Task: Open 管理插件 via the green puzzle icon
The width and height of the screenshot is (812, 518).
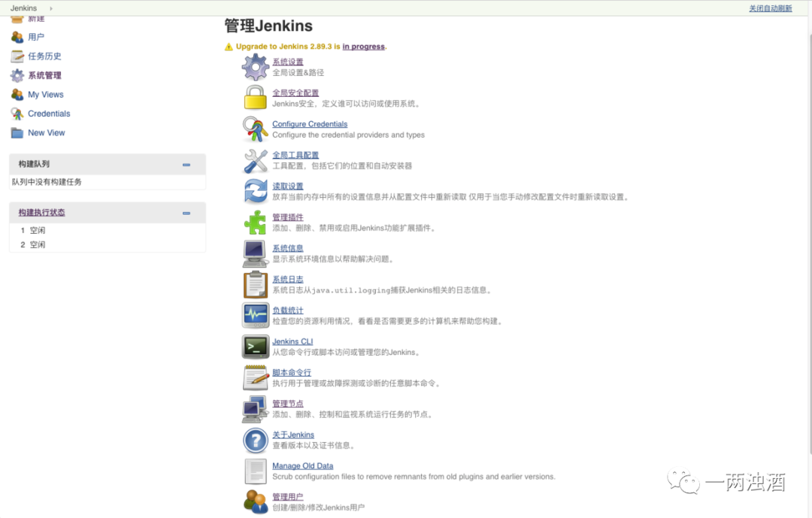Action: click(256, 222)
